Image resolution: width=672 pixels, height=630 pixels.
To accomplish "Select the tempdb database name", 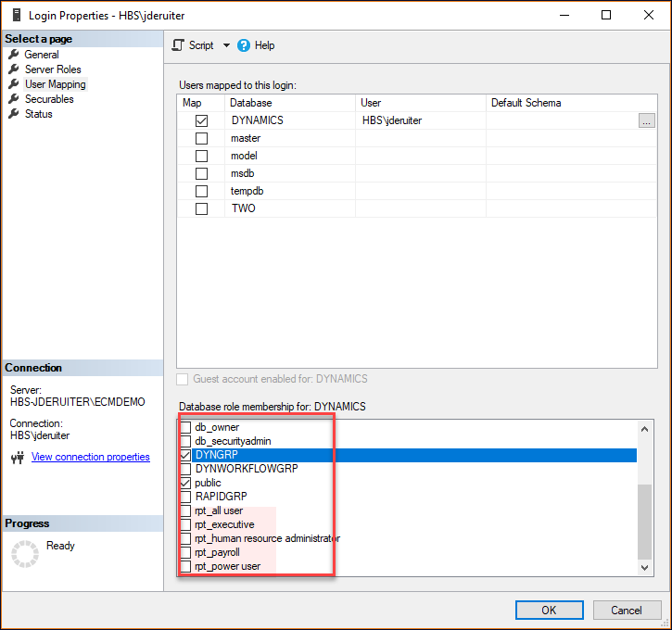I will pos(247,191).
